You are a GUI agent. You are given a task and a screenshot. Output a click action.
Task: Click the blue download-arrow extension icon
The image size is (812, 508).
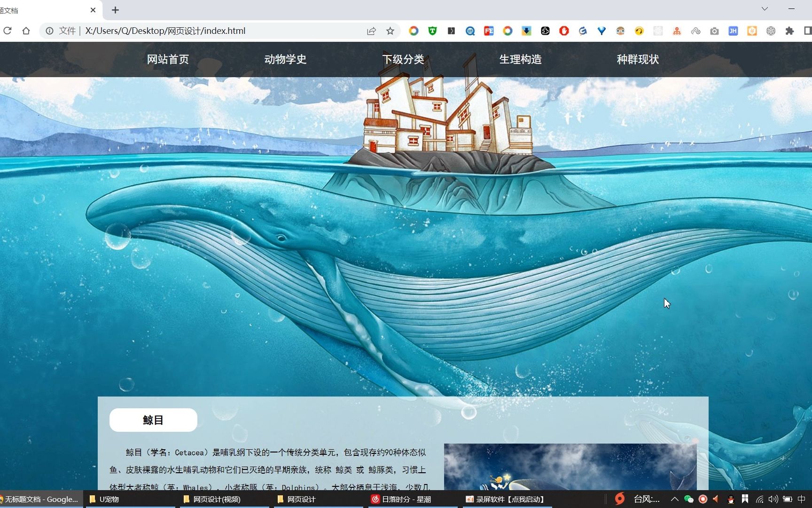tap(526, 31)
